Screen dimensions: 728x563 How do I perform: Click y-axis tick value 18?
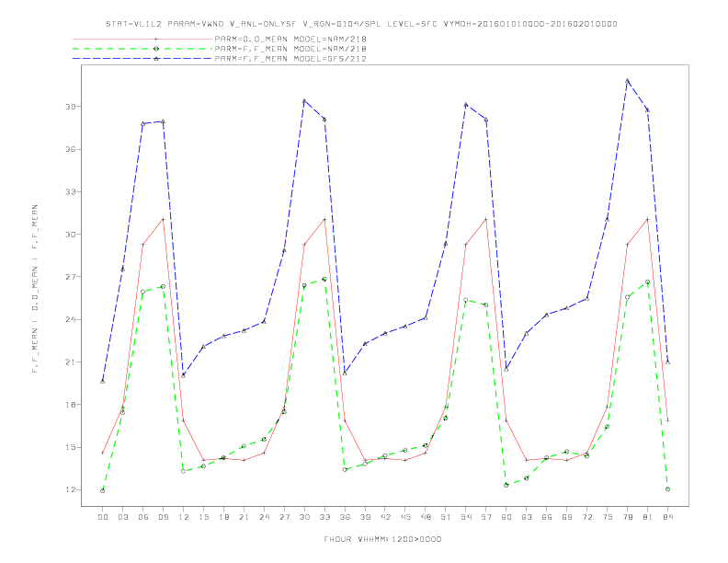(71, 405)
